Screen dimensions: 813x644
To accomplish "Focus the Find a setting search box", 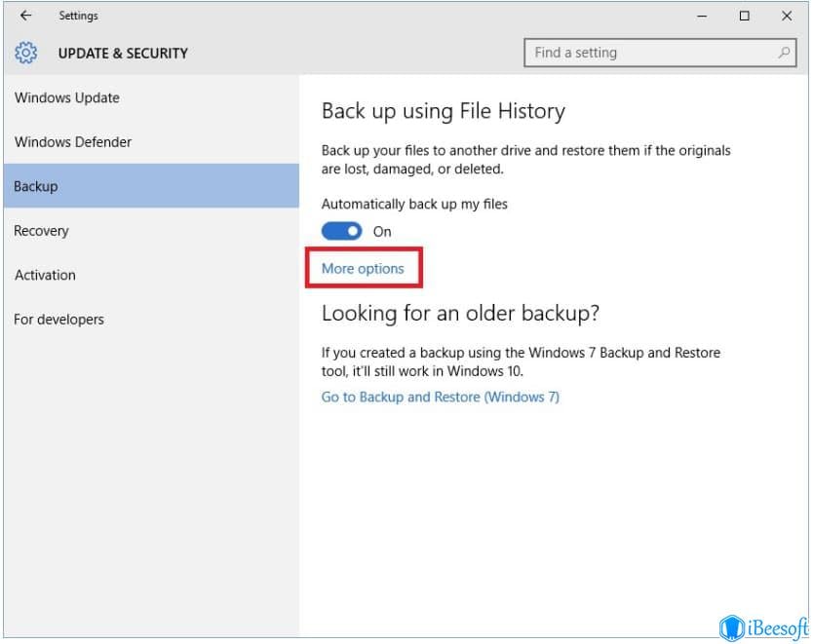I will [x=660, y=53].
